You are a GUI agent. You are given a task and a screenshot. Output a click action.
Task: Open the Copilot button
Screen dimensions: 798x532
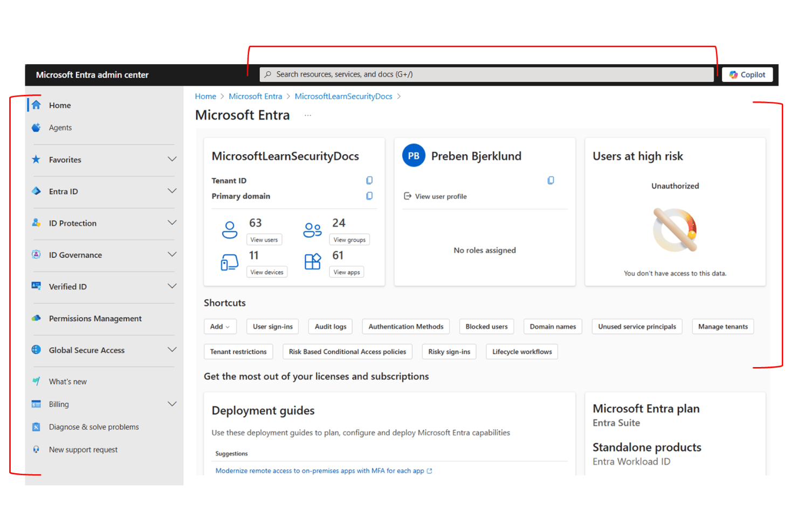[x=747, y=74]
